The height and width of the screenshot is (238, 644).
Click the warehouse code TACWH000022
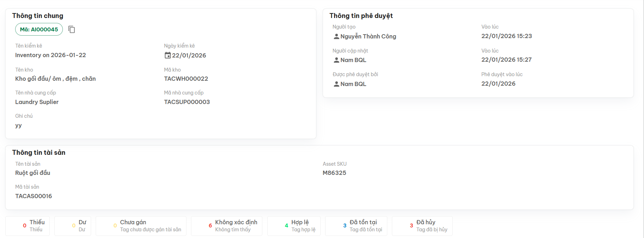tap(186, 79)
